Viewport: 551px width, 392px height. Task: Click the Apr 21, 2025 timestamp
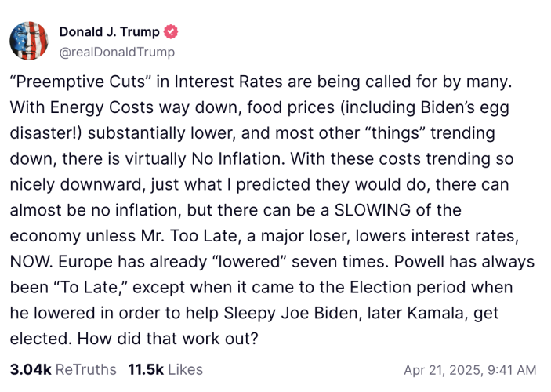pyautogui.click(x=469, y=370)
